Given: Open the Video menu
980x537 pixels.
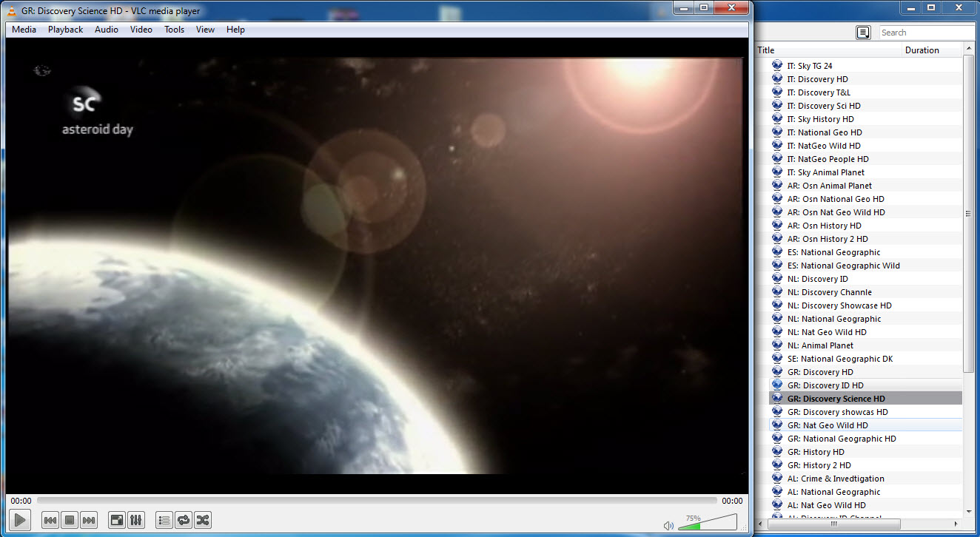Looking at the screenshot, I should [x=141, y=30].
